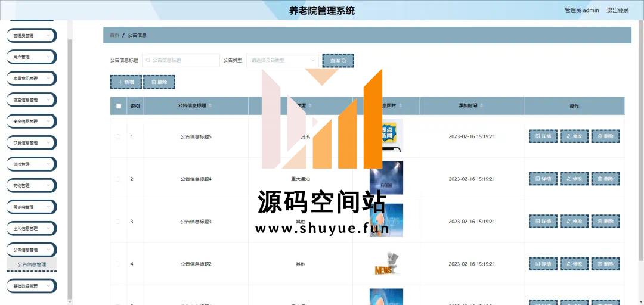This screenshot has height=305, width=644.
Task: Sort by the 添加时间 column sort arrows
Action: pos(481,106)
